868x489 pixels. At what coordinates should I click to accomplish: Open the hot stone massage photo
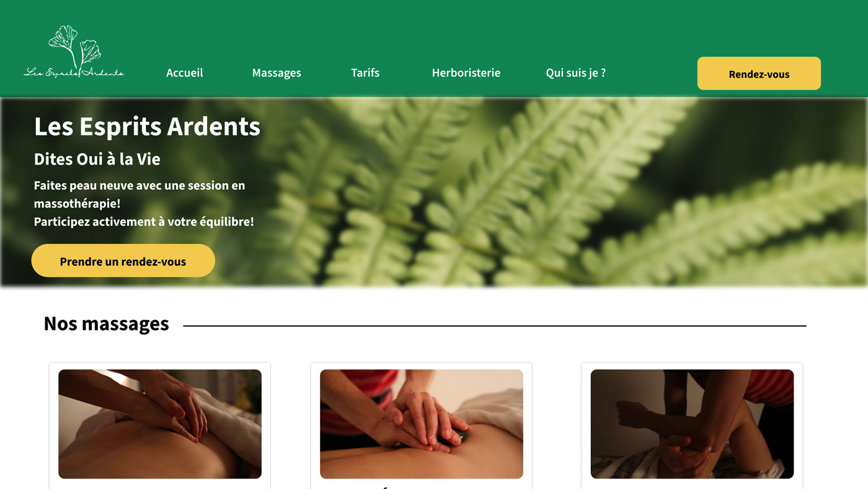(x=422, y=424)
